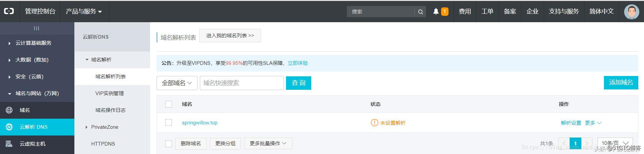The height and width of the screenshot is (154, 644).
Task: Toggle select-all checkbox in table header
Action: (x=169, y=104)
